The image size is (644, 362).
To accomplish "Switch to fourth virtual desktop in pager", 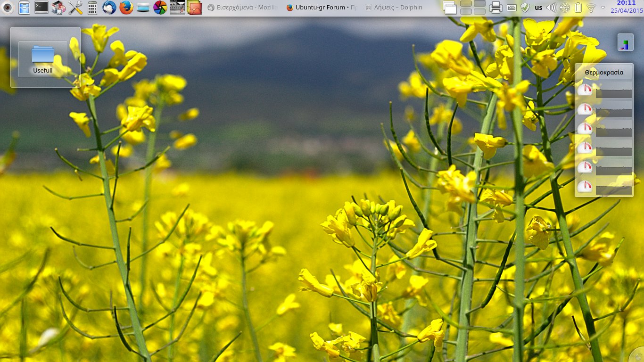I will click(x=479, y=11).
